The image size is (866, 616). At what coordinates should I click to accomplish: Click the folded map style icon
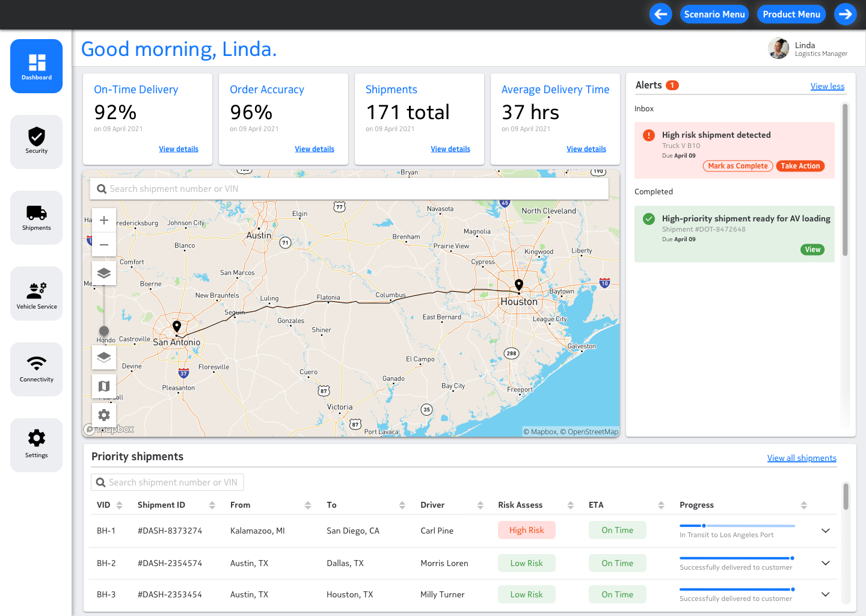(104, 386)
